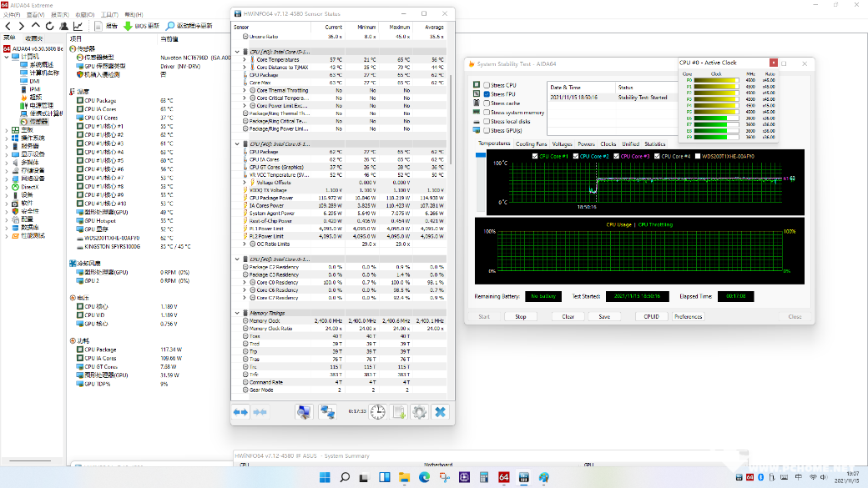Image resolution: width=868 pixels, height=488 pixels.
Task: Expand HWiNFO sensor window with blue arrows
Action: pyautogui.click(x=241, y=412)
